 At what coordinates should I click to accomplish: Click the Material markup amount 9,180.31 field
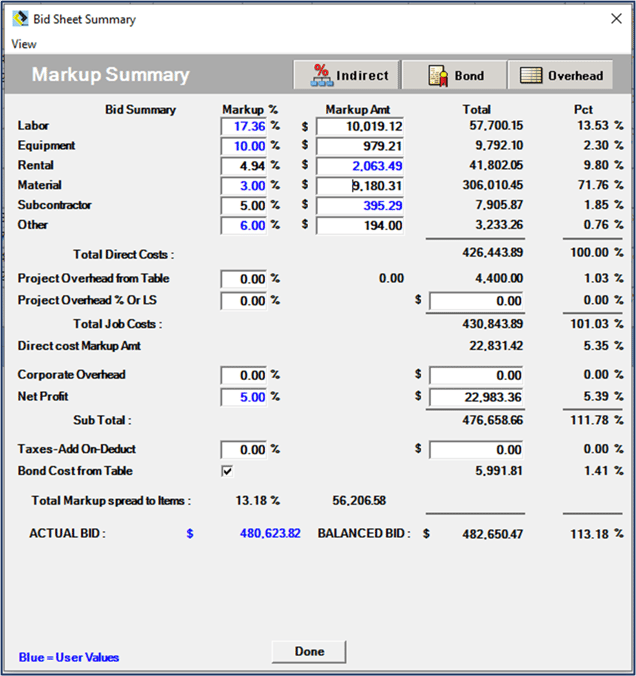360,186
